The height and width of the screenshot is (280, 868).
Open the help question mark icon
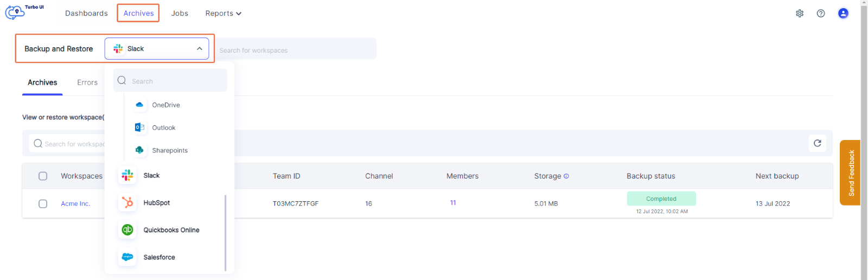coord(821,14)
